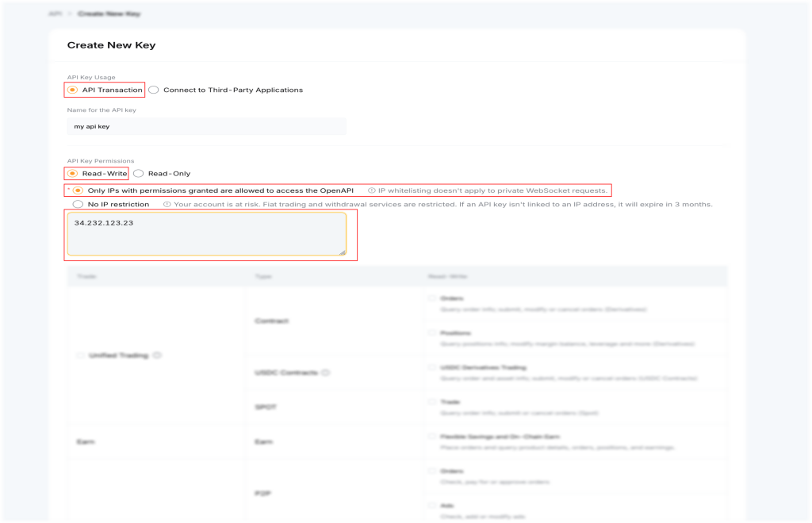This screenshot has height=523, width=812.
Task: Tick the Unified Trading checkbox
Action: tap(80, 356)
